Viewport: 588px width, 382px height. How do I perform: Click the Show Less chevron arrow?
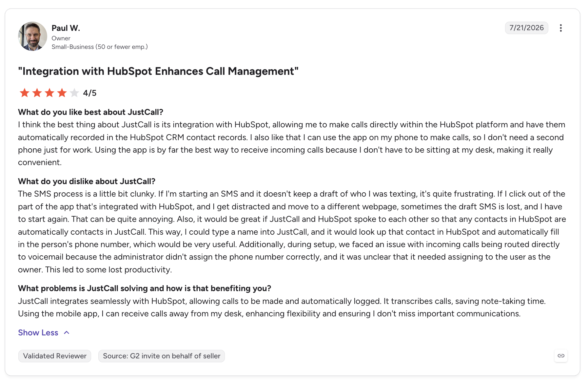tap(67, 332)
